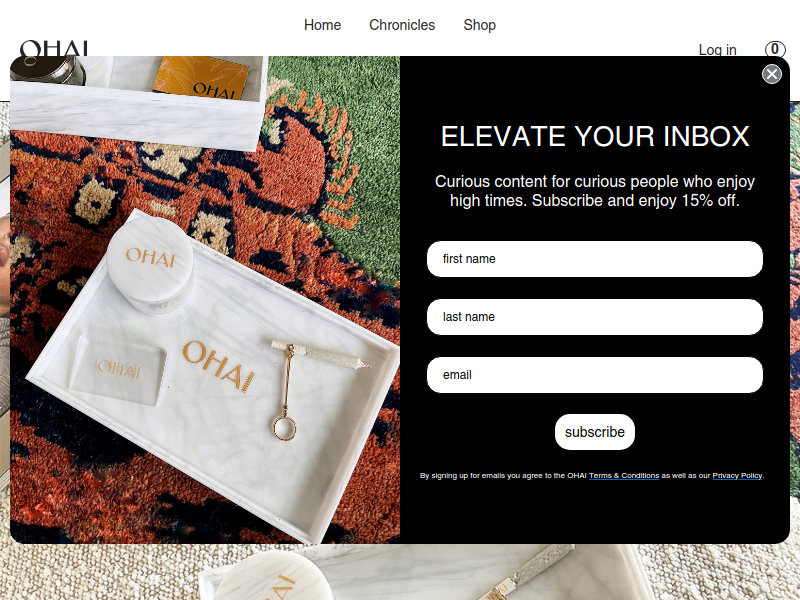Open the shopping cart showing 0
800x600 pixels.
[775, 49]
